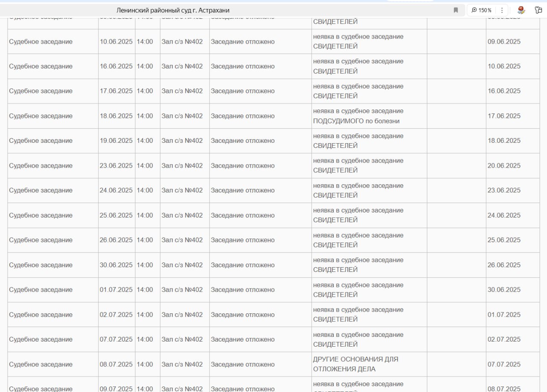
Task: Click Зал с/з №402 in the 01.07.2025 hearing row
Action: [182, 289]
